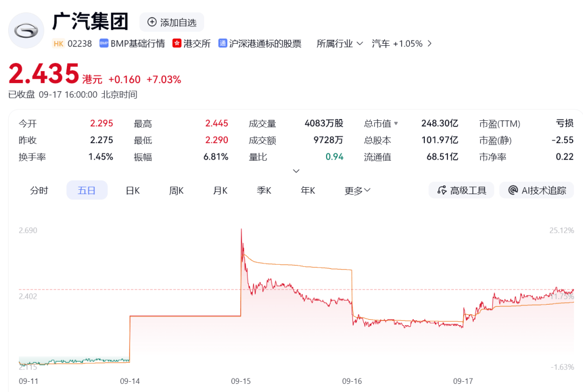The width and height of the screenshot is (583, 392).
Task: Click the 振幅 value 6.81%
Action: [x=215, y=157]
